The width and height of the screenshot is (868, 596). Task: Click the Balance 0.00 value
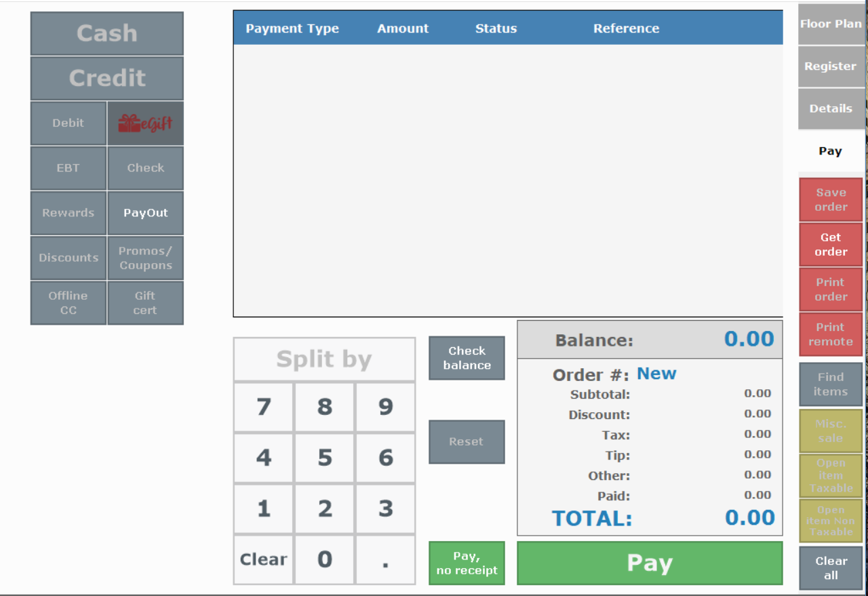click(x=749, y=339)
